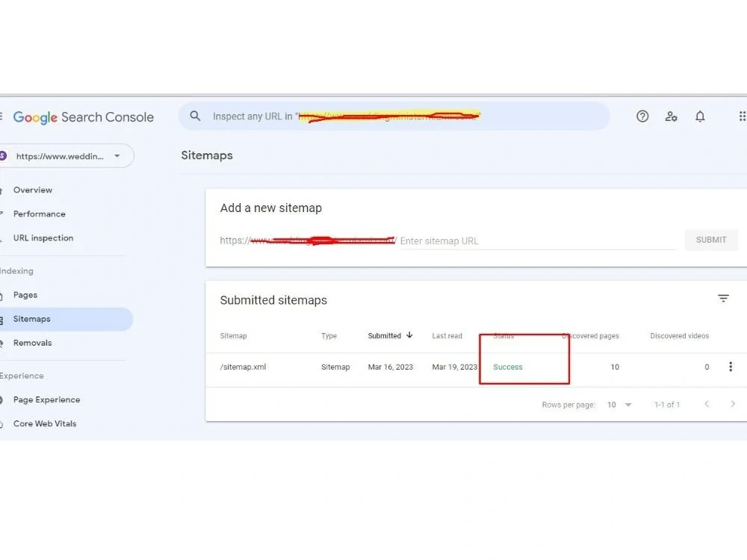747x560 pixels.
Task: Click the Submitted sitemaps heading
Action: click(273, 300)
